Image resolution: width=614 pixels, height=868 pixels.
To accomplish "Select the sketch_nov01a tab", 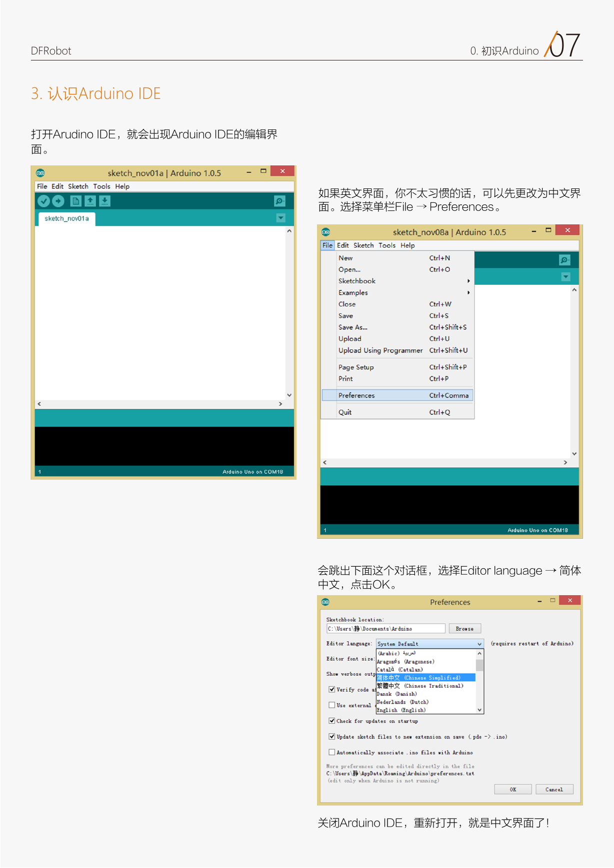I will coord(67,218).
